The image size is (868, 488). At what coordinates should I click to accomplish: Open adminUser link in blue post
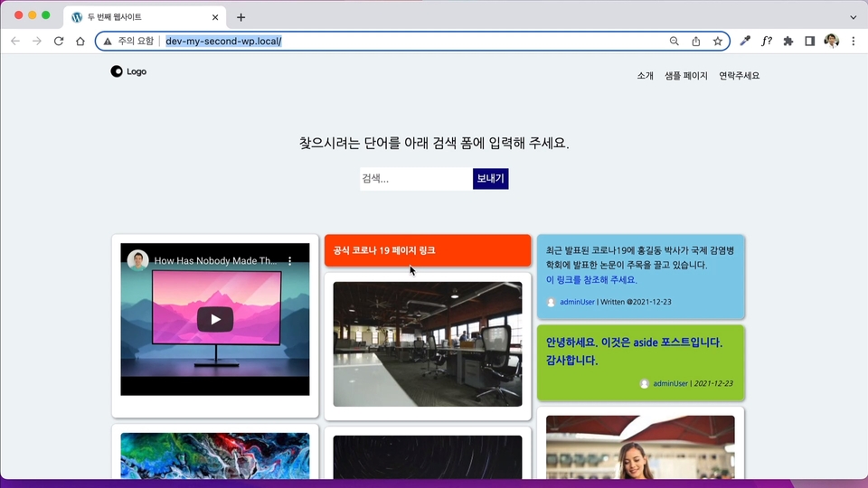pos(577,302)
